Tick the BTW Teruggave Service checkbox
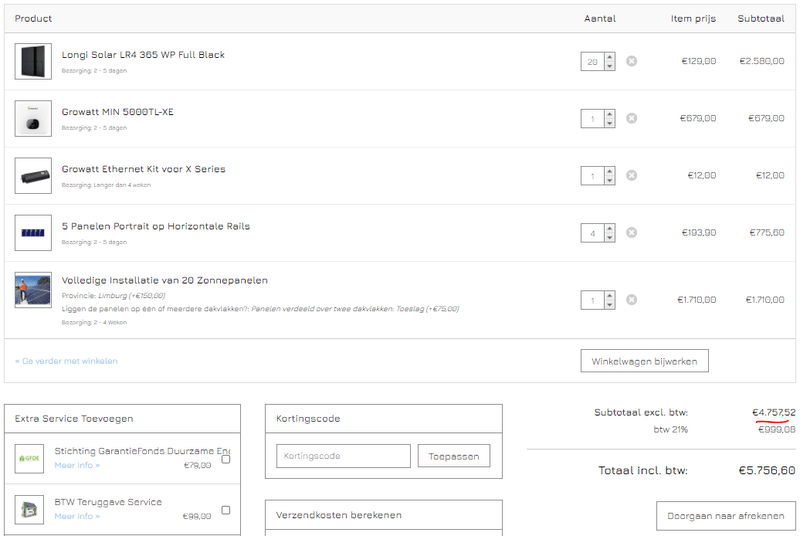 click(x=226, y=510)
